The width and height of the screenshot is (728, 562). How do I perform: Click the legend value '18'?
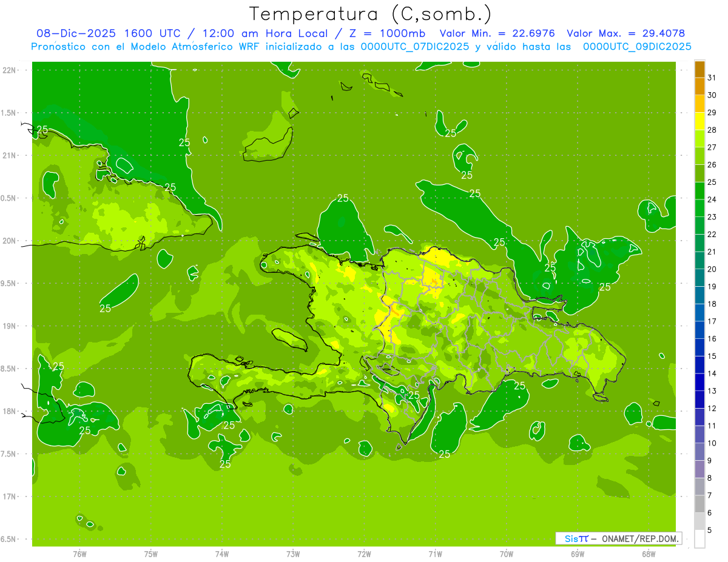tap(712, 304)
